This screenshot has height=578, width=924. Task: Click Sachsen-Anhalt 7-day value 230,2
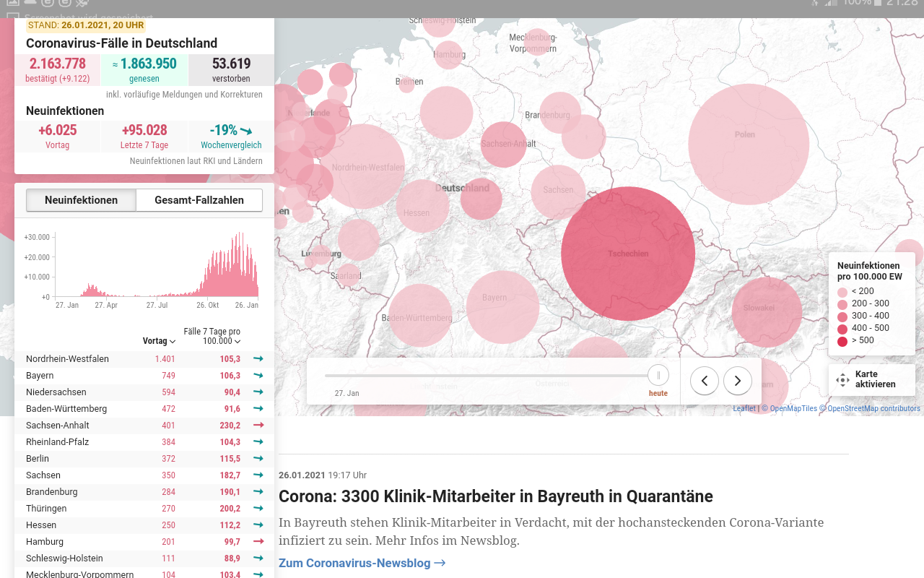[x=230, y=426]
